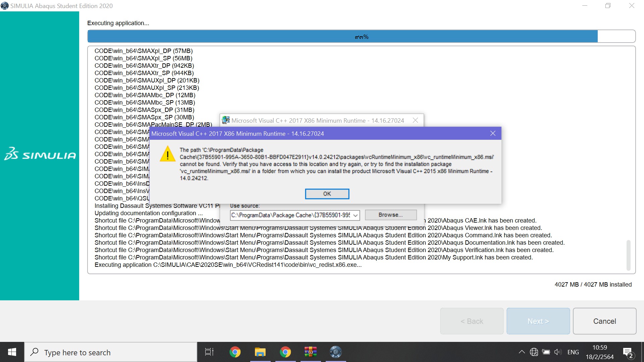The image size is (644, 362).
Task: Click the battery tray icon
Action: coord(546,352)
